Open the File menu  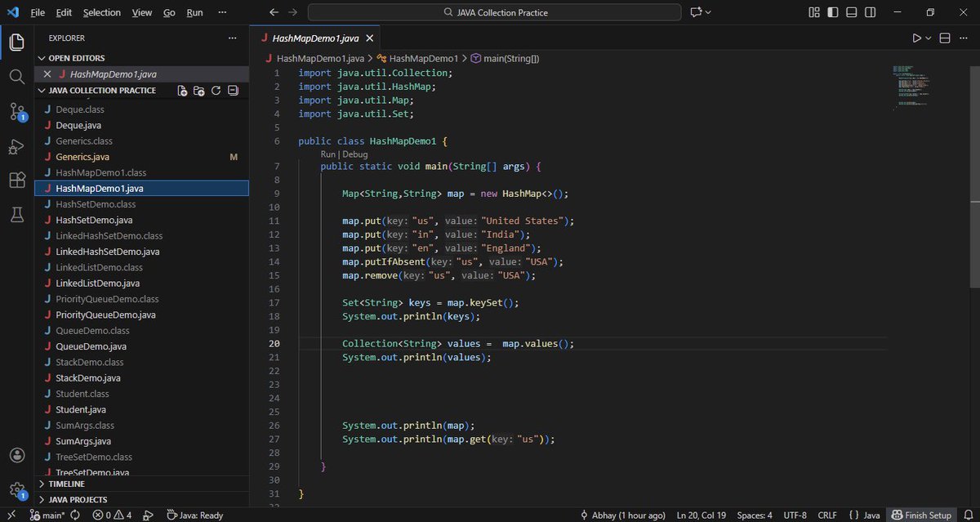click(x=38, y=12)
